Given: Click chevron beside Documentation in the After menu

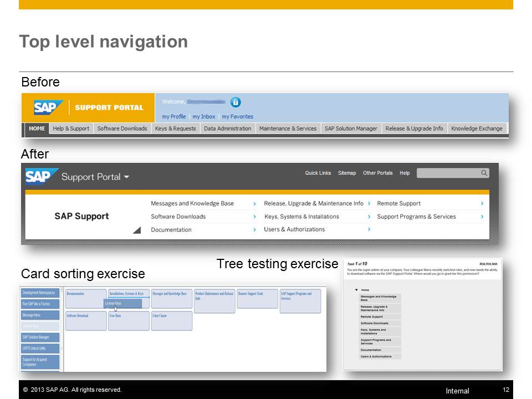Looking at the screenshot, I should point(254,229).
